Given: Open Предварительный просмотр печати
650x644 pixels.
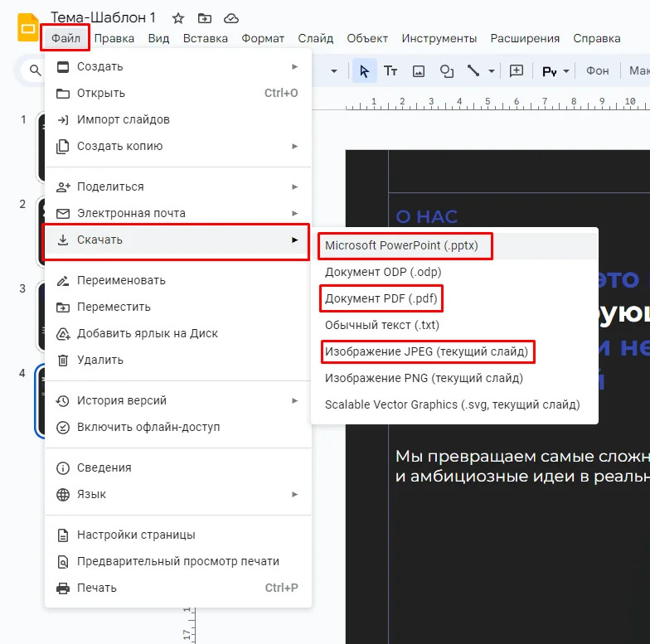Looking at the screenshot, I should click(177, 562).
